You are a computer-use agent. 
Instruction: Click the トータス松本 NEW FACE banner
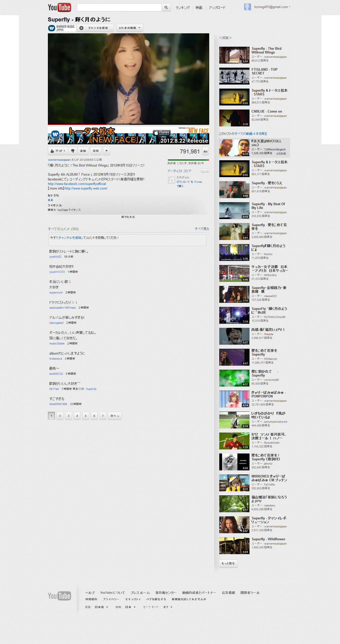[129, 135]
